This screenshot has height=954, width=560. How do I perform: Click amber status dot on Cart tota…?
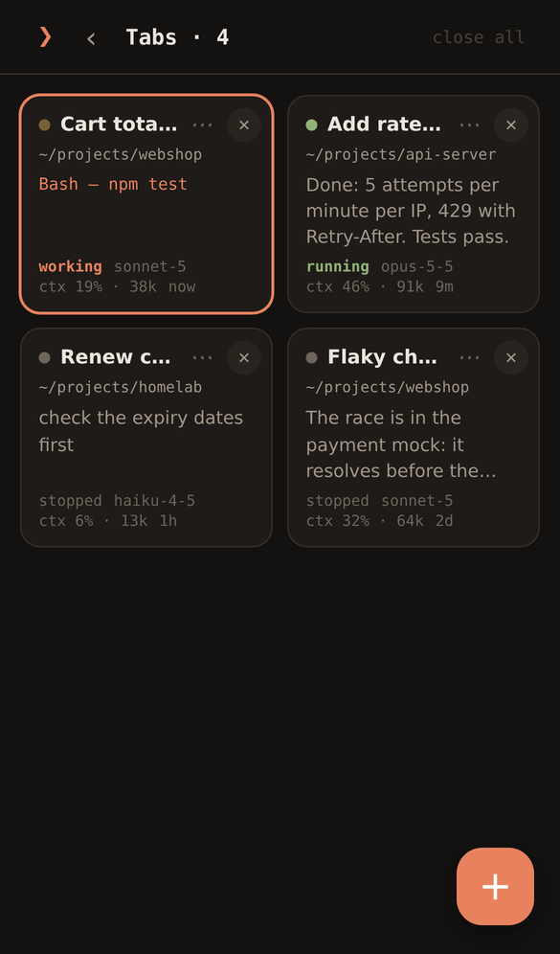coord(44,125)
